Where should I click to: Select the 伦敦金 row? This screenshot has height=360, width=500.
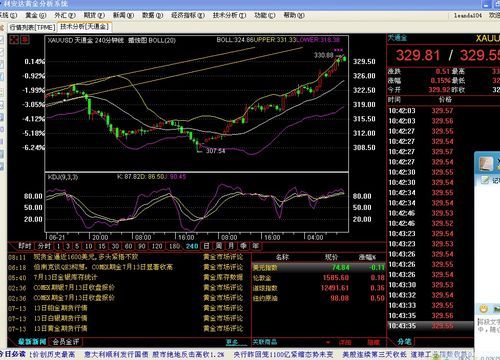[318, 278]
